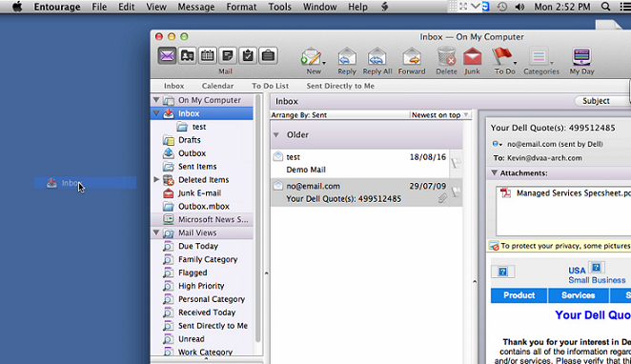The image size is (631, 364).
Task: Delete the selected message with trash icon
Action: (x=446, y=56)
